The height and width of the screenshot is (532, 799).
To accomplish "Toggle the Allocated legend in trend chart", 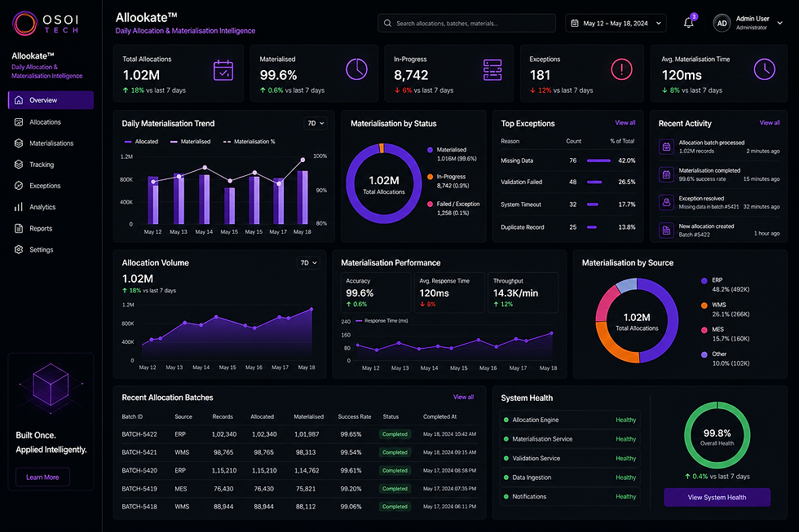I will click(141, 142).
